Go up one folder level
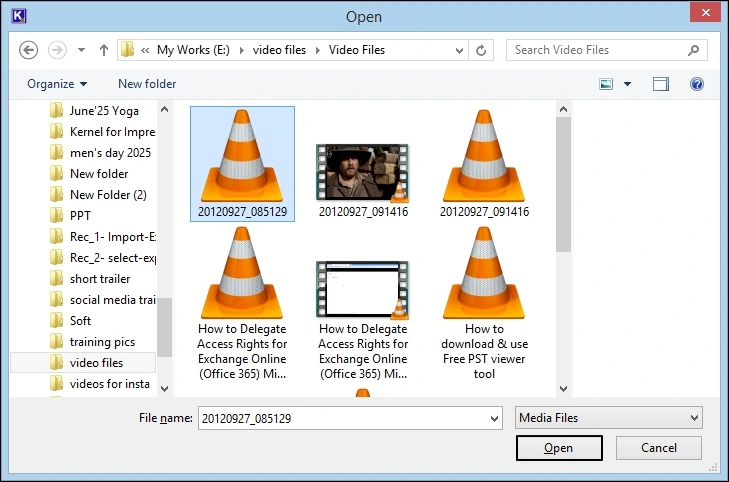Image resolution: width=729 pixels, height=482 pixels. (104, 50)
